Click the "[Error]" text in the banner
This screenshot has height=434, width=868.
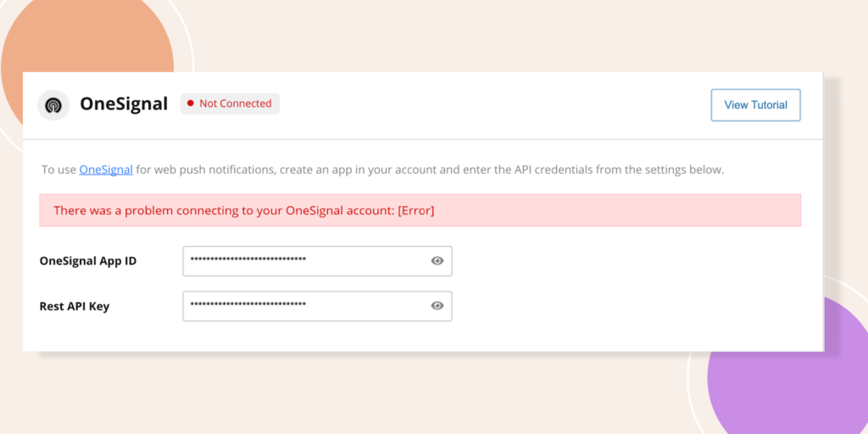coord(415,210)
